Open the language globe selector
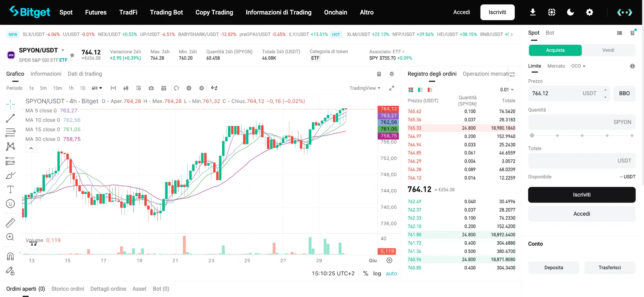 coord(552,12)
